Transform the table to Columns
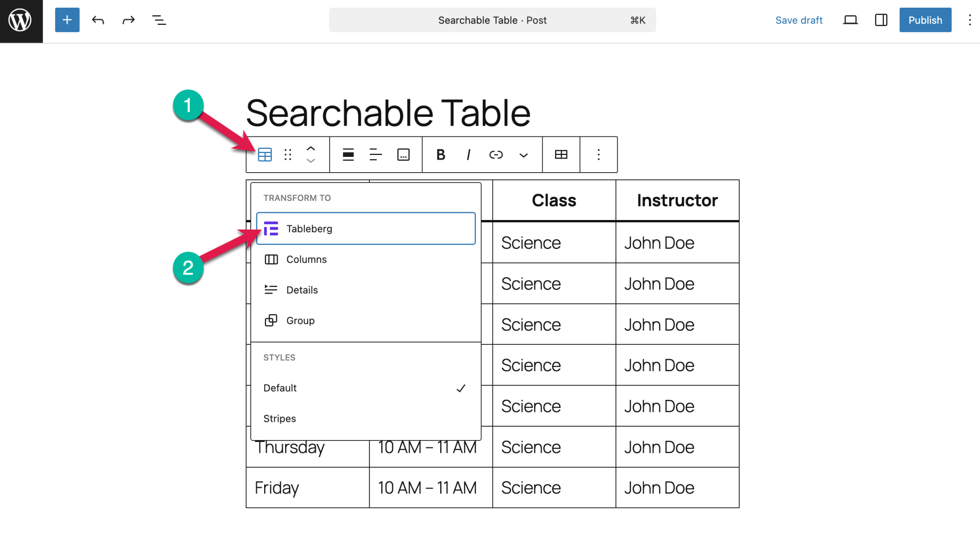Viewport: 980px width, 551px height. click(307, 259)
